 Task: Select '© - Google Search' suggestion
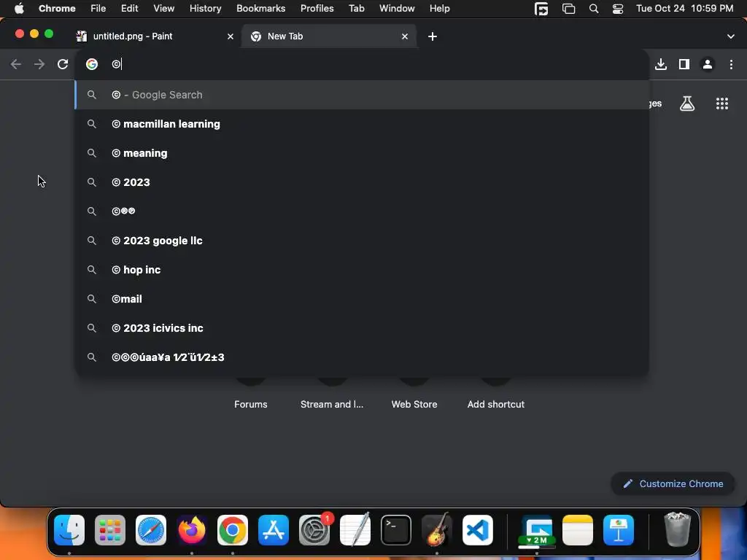[362, 95]
